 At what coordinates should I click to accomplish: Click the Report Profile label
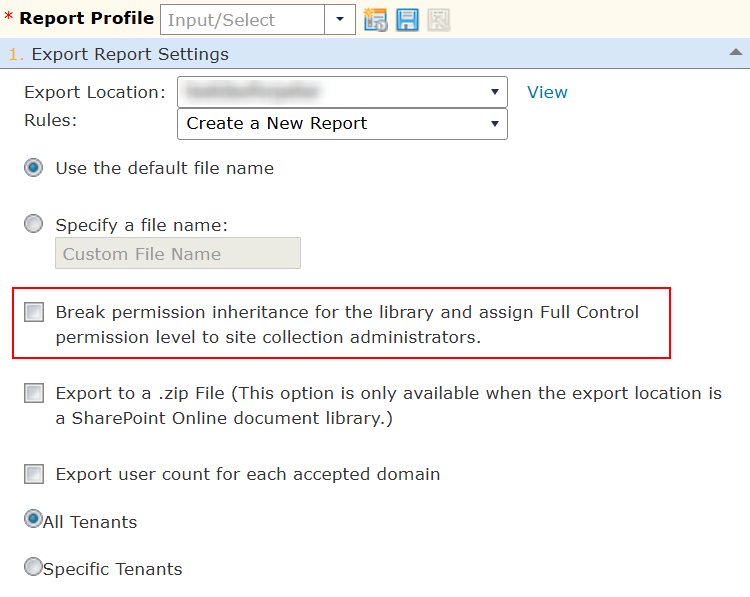[87, 18]
